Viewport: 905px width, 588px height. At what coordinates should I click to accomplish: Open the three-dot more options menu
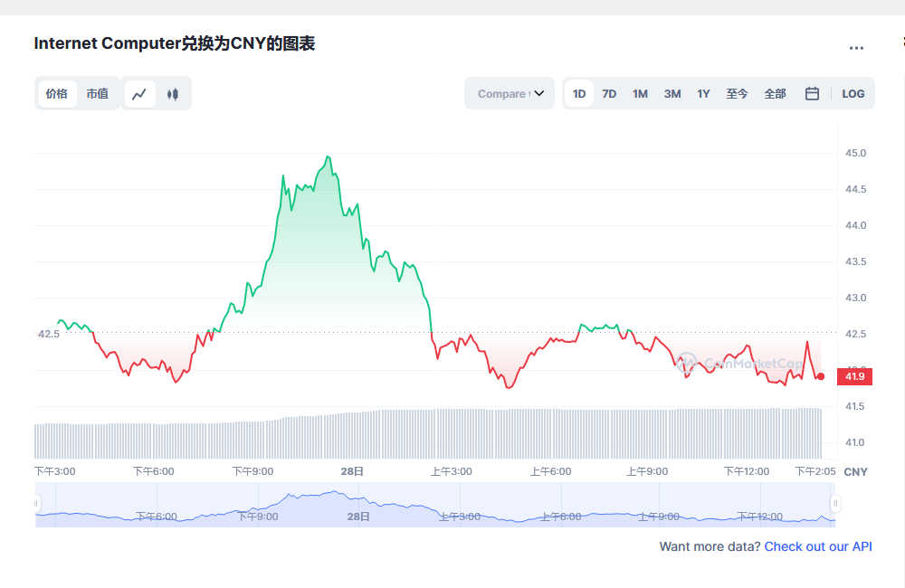coord(856,48)
